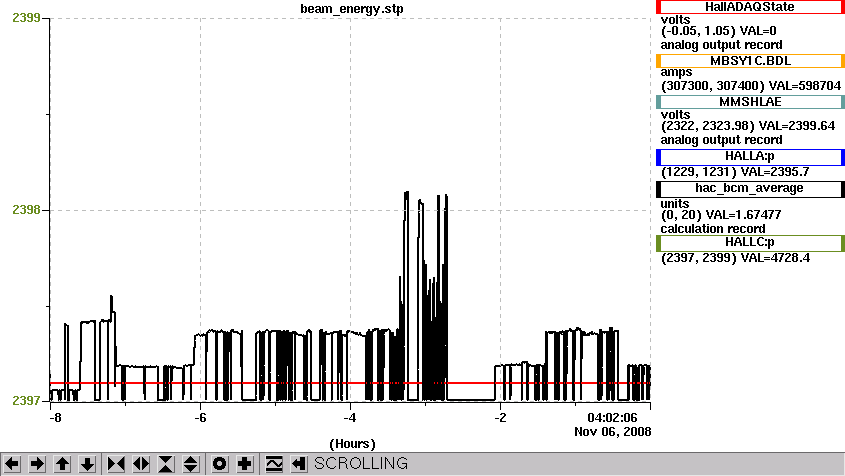Click the 2398 y-axis label
Screen dimensions: 845x476
pos(26,210)
